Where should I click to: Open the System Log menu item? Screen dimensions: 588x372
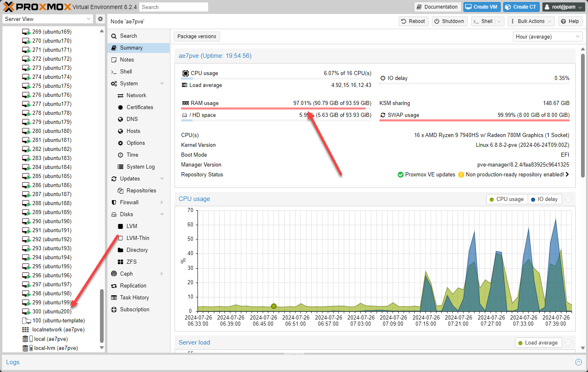point(138,167)
